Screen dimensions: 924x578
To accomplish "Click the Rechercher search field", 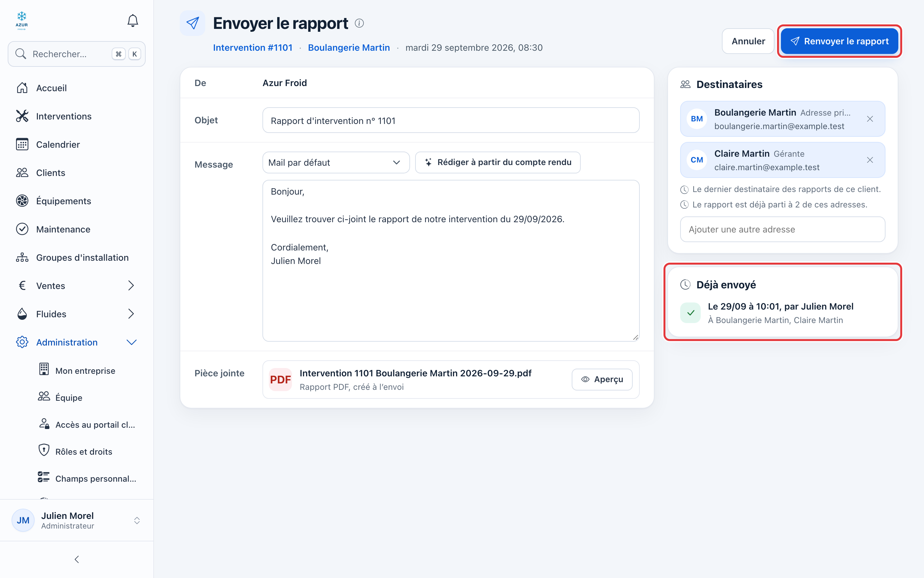I will [77, 54].
